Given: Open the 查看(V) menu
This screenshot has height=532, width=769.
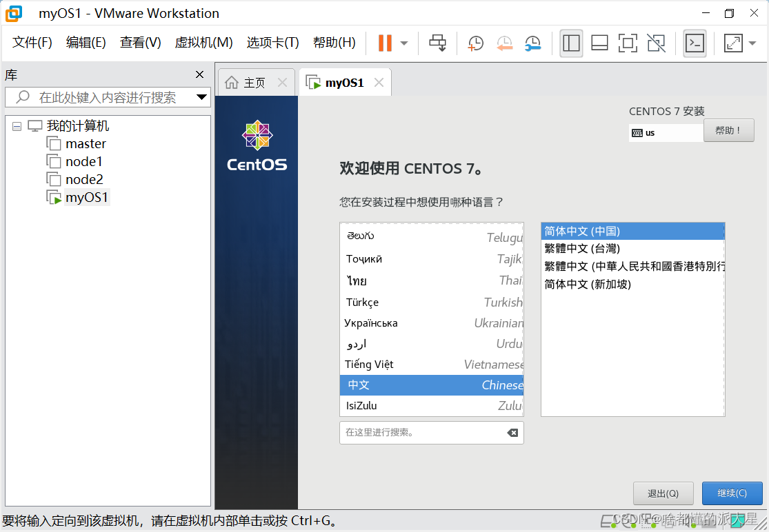Looking at the screenshot, I should tap(140, 43).
